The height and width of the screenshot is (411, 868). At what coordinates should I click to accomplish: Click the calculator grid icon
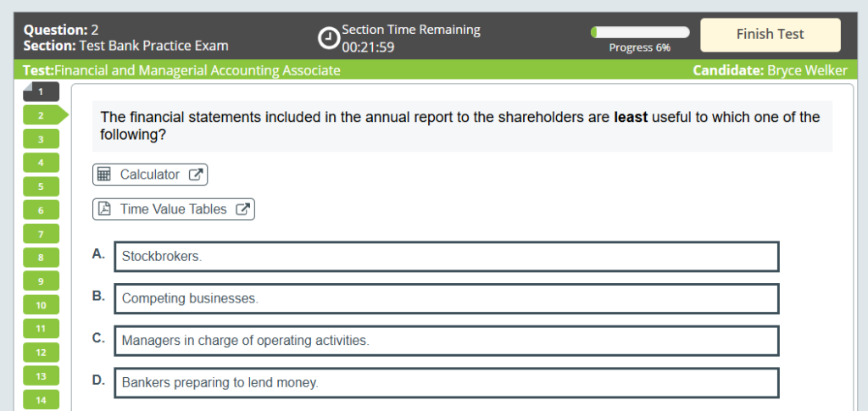(104, 175)
